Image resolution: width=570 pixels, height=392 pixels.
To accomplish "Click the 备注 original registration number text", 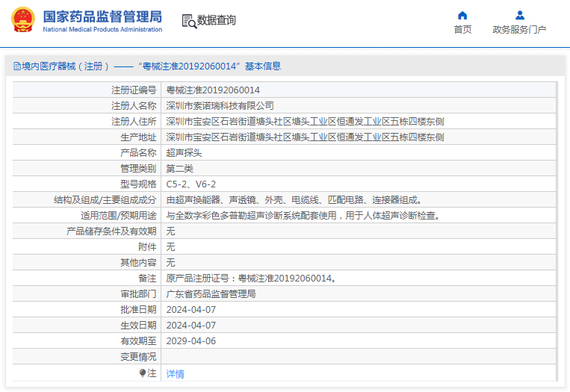I will pyautogui.click(x=251, y=279).
